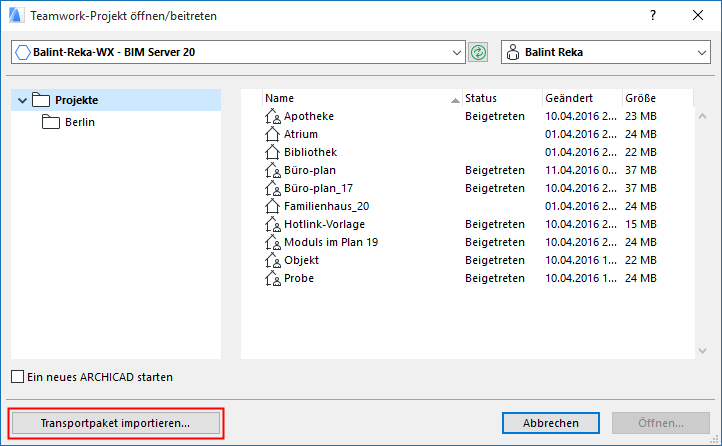This screenshot has width=722, height=446.
Task: Click date 11.04.2016 of Büro-plan row
Action: pos(581,170)
